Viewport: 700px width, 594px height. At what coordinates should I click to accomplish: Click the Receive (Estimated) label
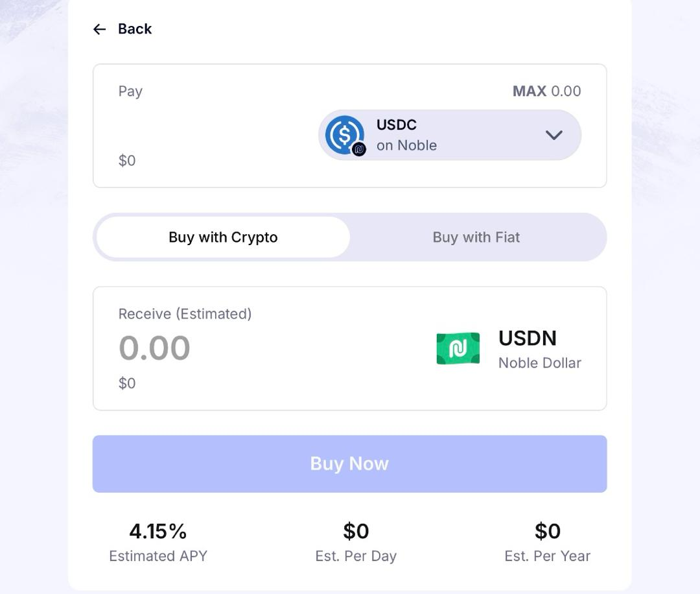pos(185,313)
